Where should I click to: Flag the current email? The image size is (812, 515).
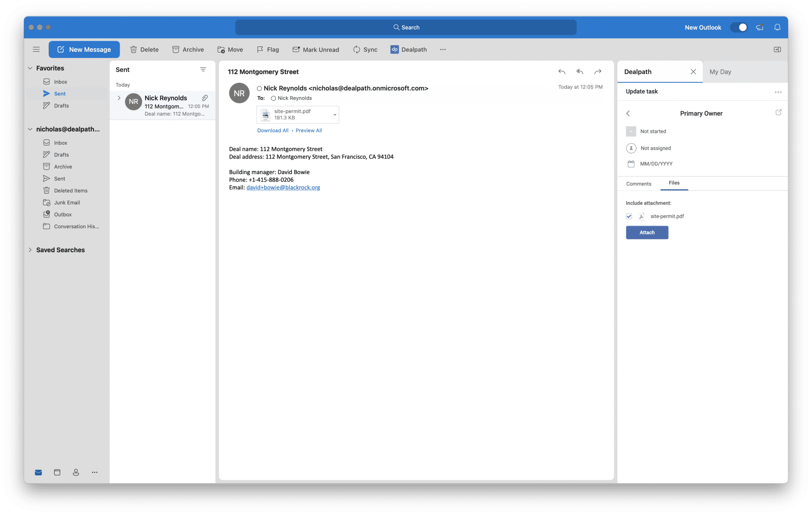[x=268, y=49]
